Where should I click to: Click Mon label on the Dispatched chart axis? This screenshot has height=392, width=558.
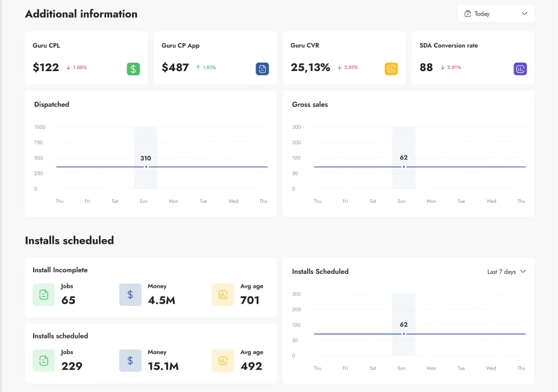tap(174, 201)
